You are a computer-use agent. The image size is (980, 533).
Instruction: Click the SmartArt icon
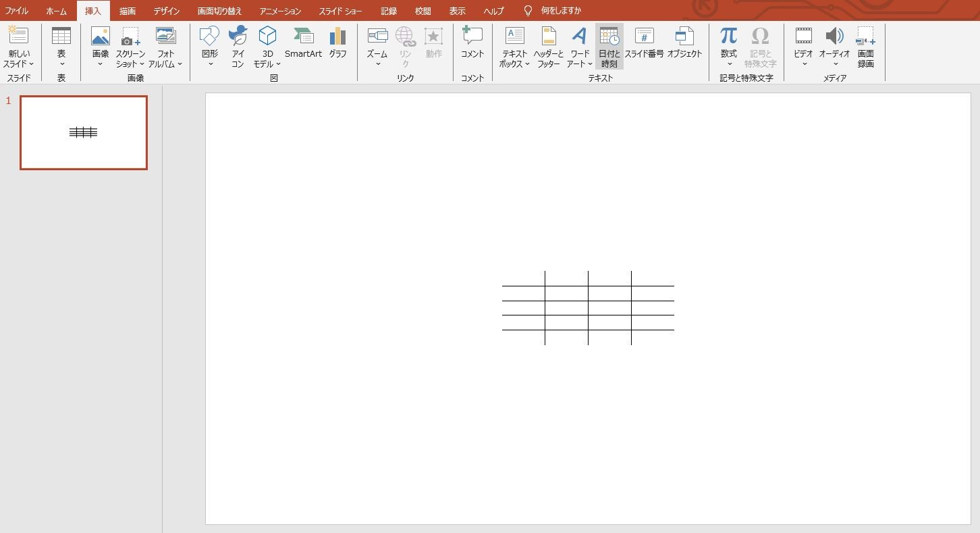click(x=304, y=36)
